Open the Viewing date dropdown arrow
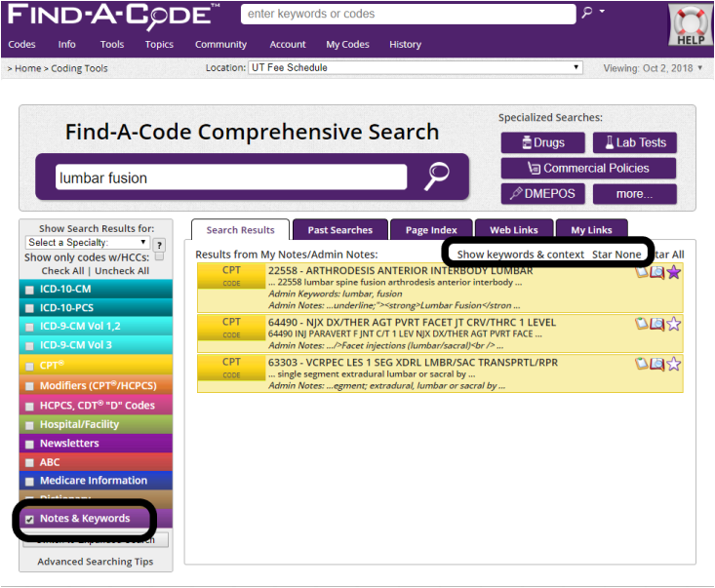Image resolution: width=715 pixels, height=588 pixels. 700,68
